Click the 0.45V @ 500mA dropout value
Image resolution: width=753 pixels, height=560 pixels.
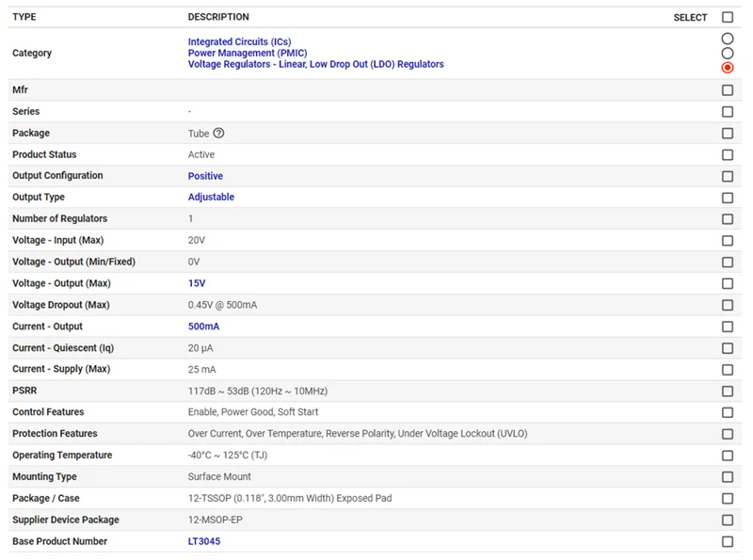click(x=222, y=305)
